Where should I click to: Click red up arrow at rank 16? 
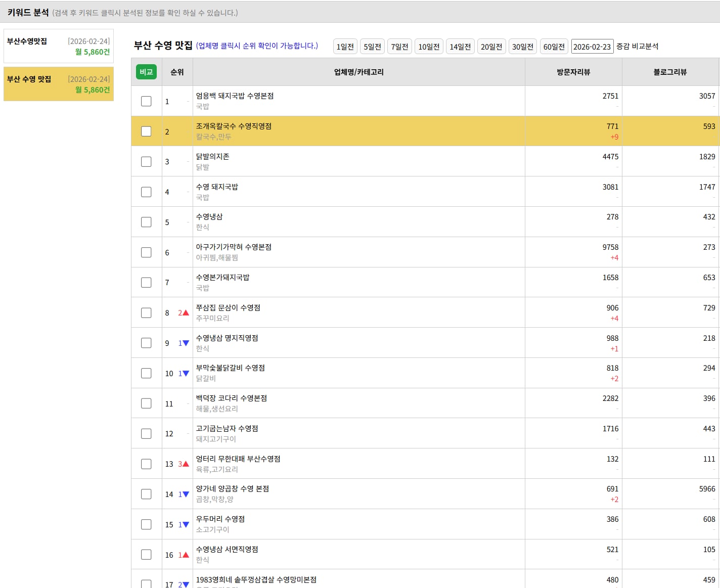186,555
